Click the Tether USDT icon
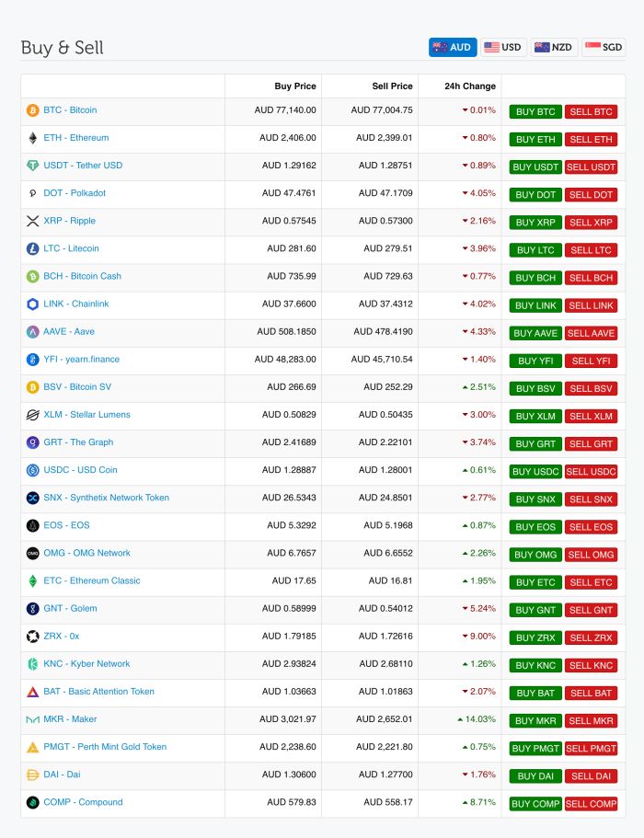Viewport: 644px width, 838px height. tap(32, 166)
